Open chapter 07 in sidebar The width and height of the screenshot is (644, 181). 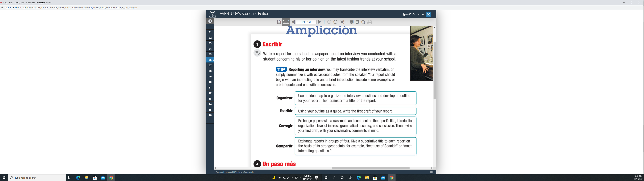tap(210, 66)
